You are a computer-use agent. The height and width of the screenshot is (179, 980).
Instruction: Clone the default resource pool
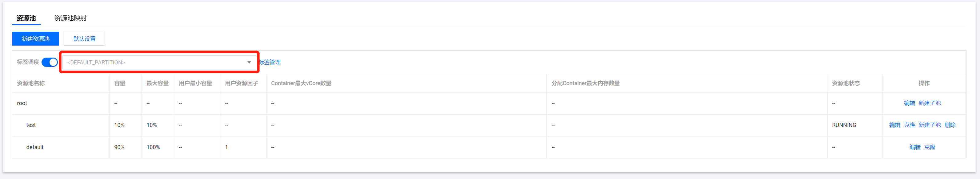(x=930, y=147)
